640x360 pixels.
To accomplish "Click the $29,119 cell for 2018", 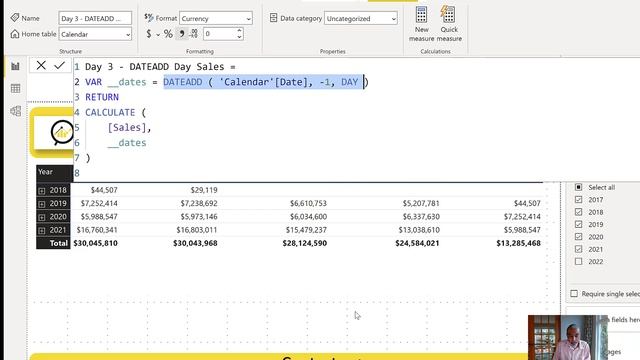I will 204,190.
